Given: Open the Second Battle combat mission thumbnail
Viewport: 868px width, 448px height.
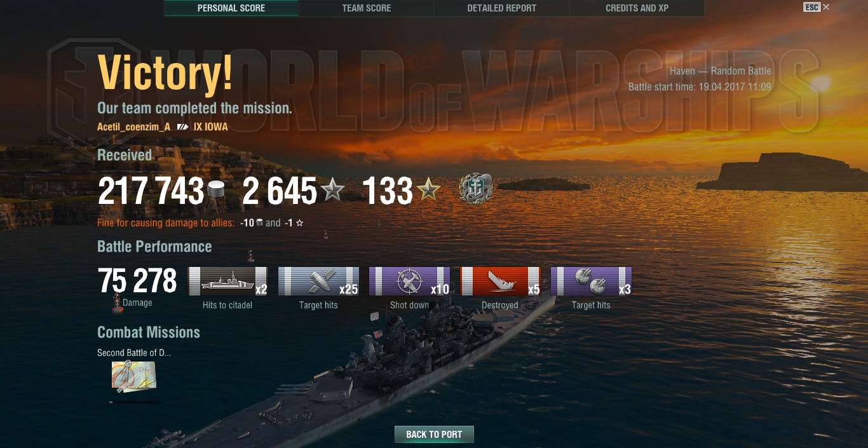Looking at the screenshot, I should tap(134, 377).
